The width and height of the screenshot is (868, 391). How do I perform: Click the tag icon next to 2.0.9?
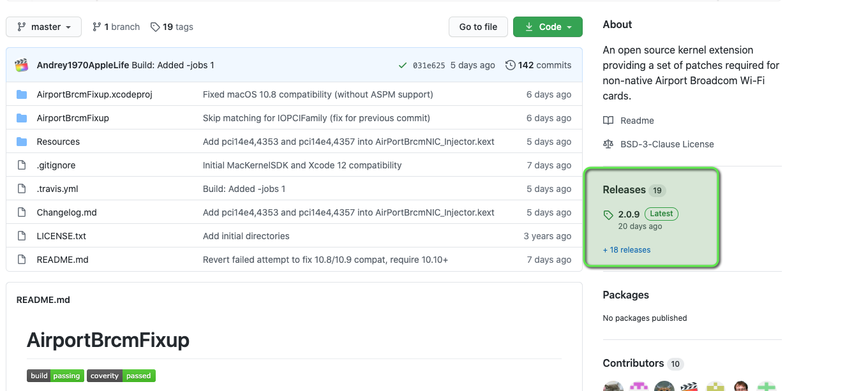608,216
